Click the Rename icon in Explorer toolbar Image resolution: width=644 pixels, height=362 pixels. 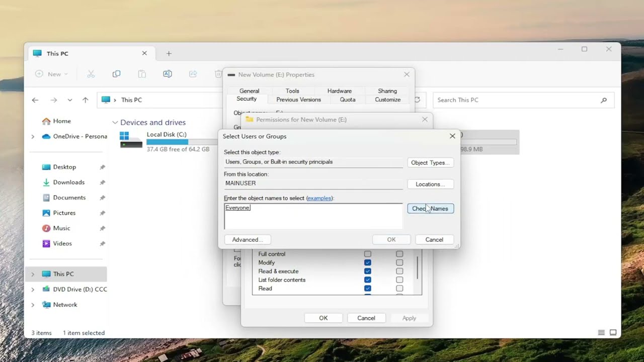pos(168,74)
